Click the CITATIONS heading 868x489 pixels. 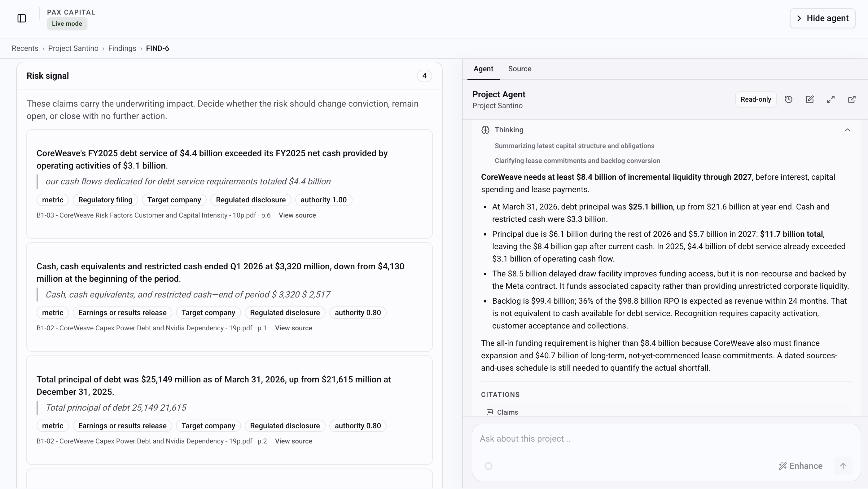[500, 394]
